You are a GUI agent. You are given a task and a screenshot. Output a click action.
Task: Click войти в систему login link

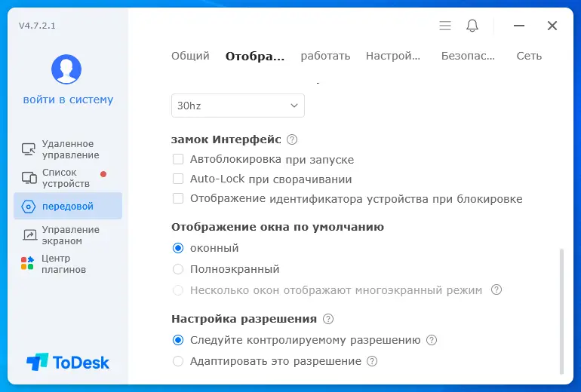pos(68,100)
